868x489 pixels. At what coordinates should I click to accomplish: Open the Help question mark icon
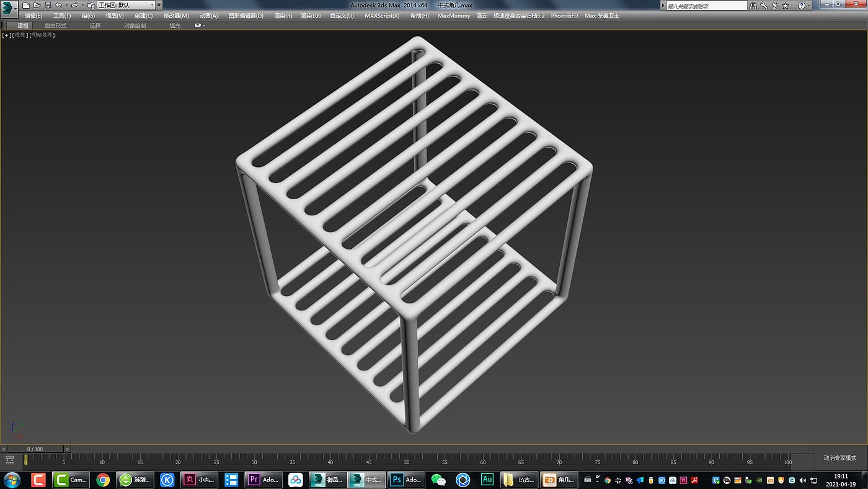(x=800, y=5)
